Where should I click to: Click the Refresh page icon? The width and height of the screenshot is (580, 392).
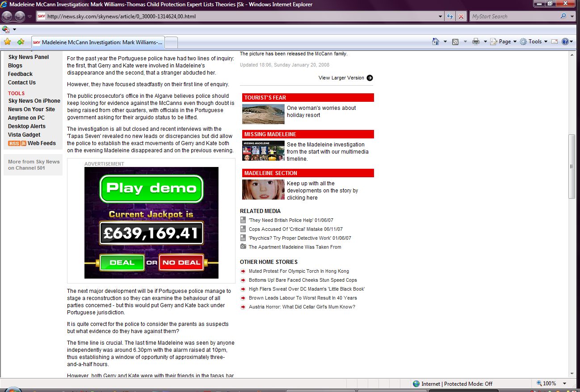pos(450,17)
